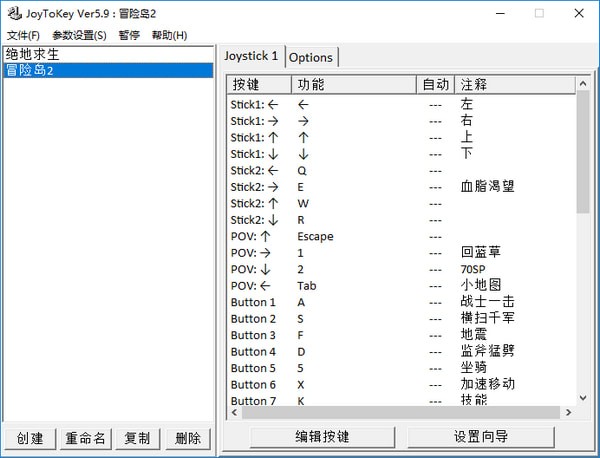
Task: Select the 绝地求生 profile
Action: pyautogui.click(x=32, y=54)
